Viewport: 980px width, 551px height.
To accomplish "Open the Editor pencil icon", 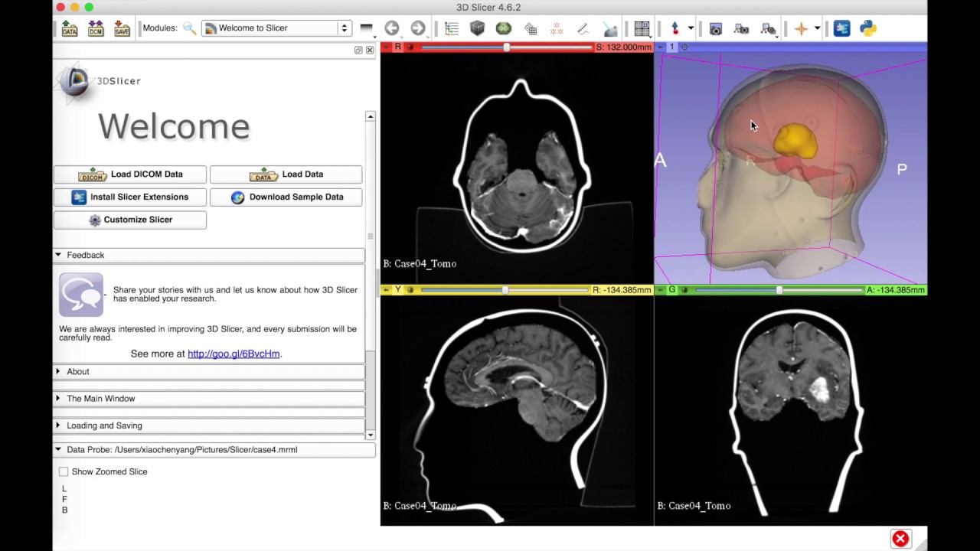I will 583,29.
